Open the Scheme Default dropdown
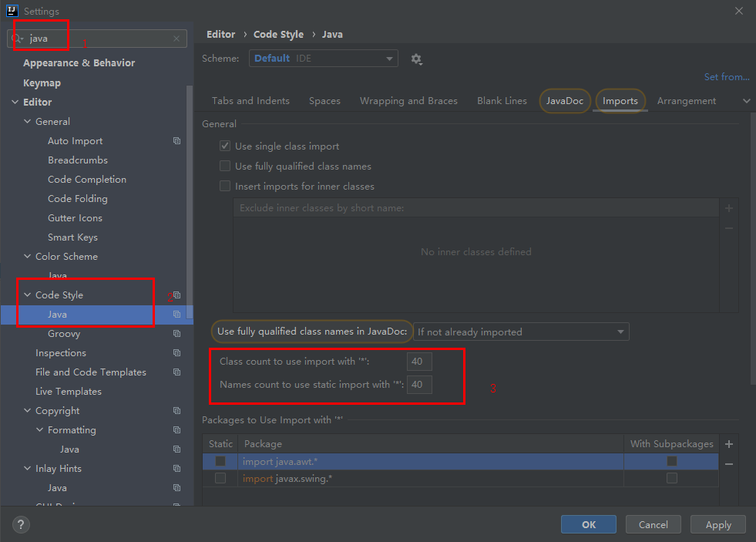This screenshot has width=756, height=542. [324, 59]
